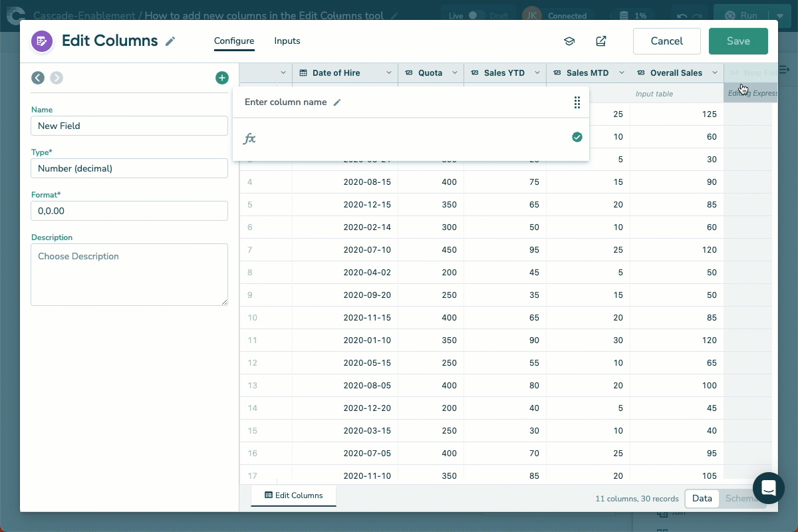Open the chat support bubble icon
The width and height of the screenshot is (798, 532).
(769, 487)
